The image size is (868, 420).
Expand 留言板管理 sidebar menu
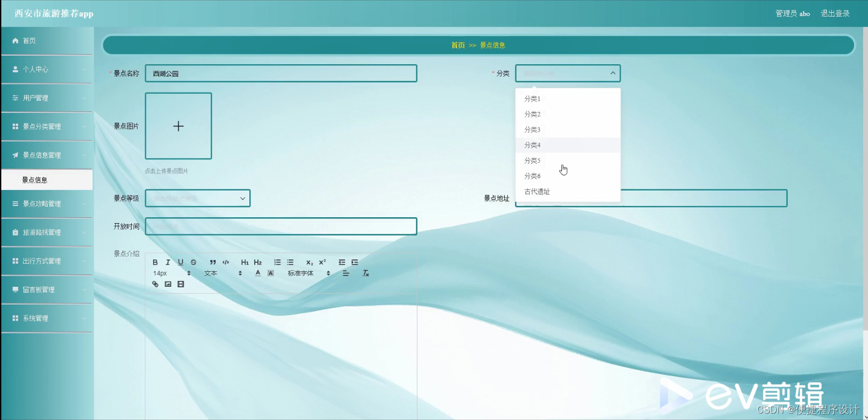[x=47, y=290]
